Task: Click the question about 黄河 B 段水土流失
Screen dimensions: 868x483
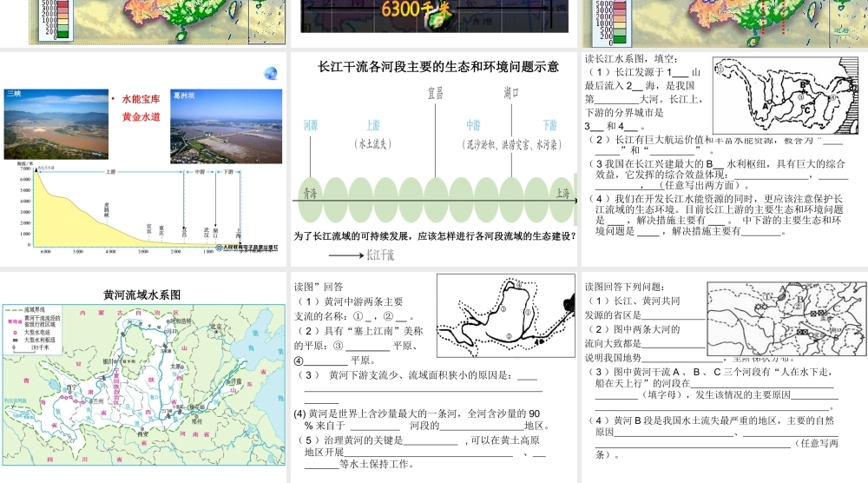Action: point(713,438)
